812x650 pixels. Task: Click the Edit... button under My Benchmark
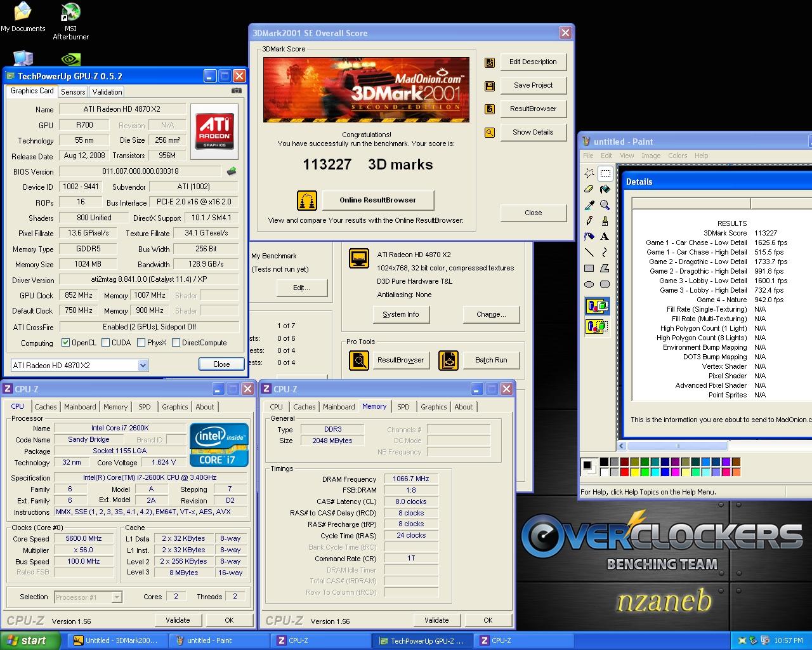[301, 288]
